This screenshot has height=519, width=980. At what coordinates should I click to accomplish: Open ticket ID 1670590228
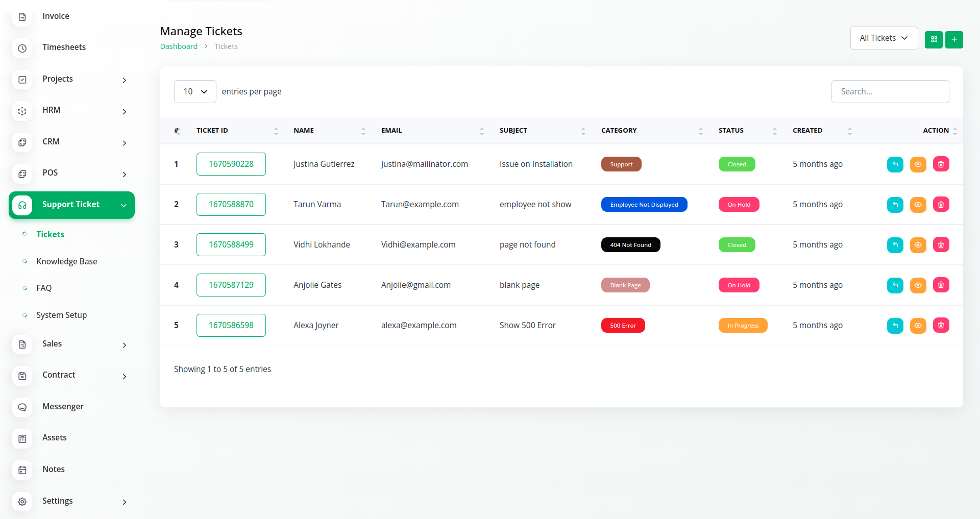(231, 164)
